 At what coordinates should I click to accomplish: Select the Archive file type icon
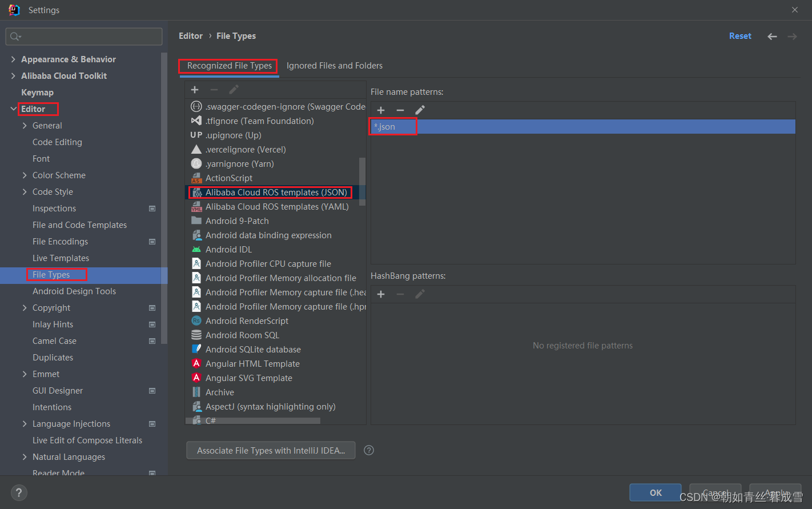[196, 392]
